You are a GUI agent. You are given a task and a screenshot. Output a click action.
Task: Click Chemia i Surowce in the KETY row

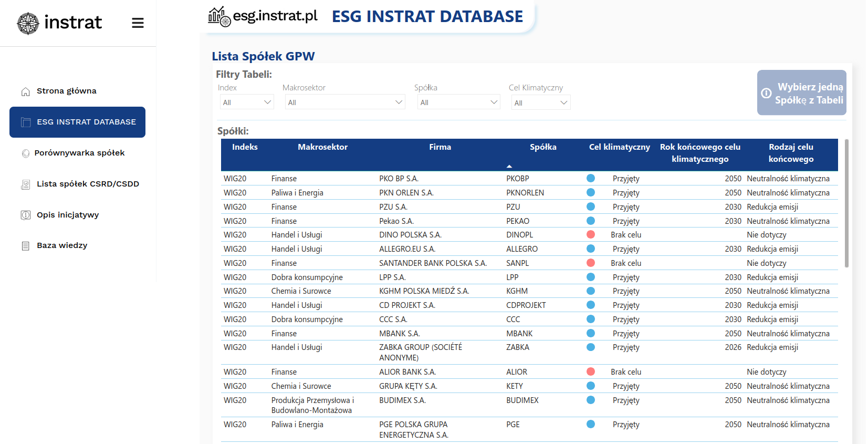pyautogui.click(x=301, y=386)
